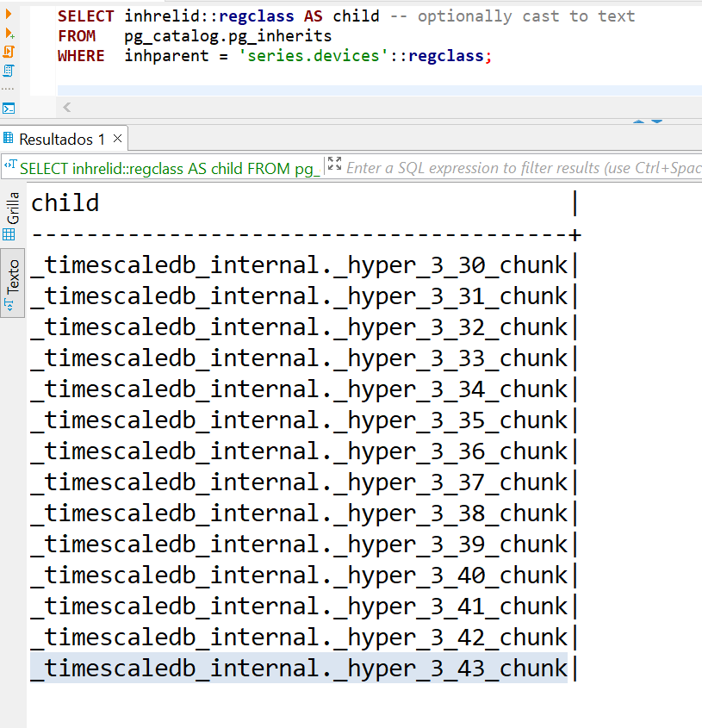This screenshot has width=702, height=728.
Task: Run the Execute SQL statement arrow
Action: pyautogui.click(x=9, y=14)
